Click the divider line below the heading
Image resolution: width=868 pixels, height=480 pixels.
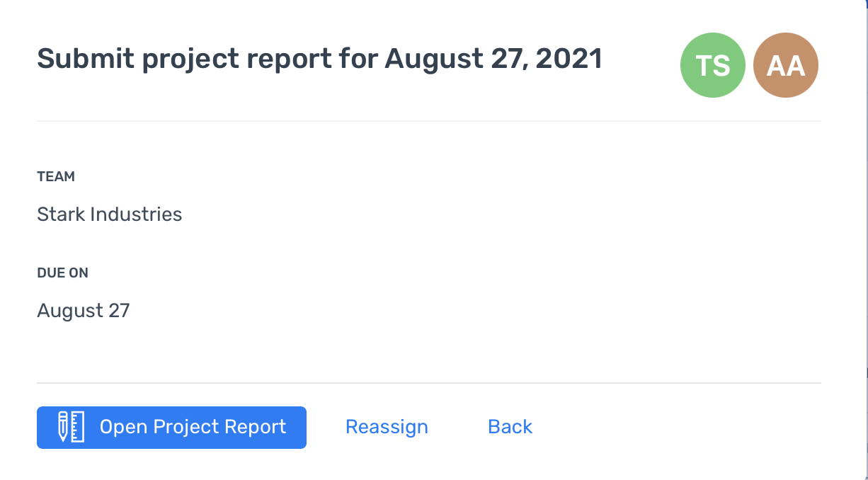tap(429, 121)
